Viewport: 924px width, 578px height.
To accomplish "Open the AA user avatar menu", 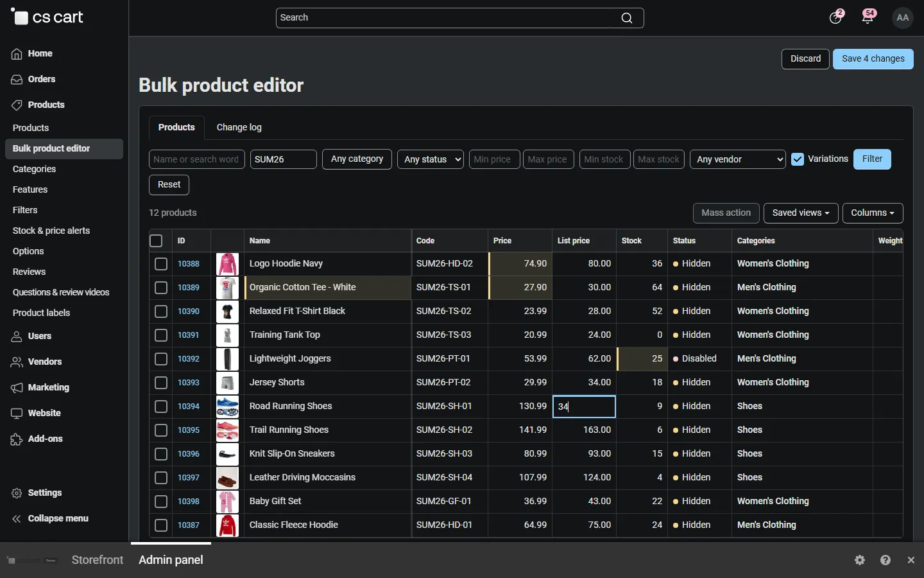I will 903,18.
